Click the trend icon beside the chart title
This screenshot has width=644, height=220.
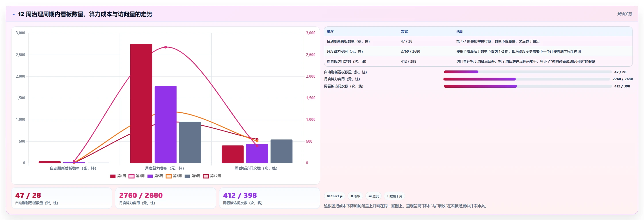pos(14,14)
